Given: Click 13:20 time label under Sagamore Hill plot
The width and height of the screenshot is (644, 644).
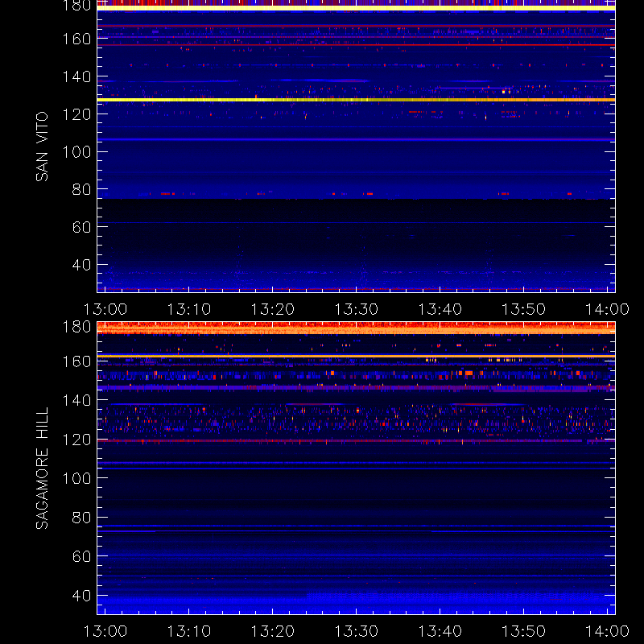Looking at the screenshot, I should click(x=273, y=631).
